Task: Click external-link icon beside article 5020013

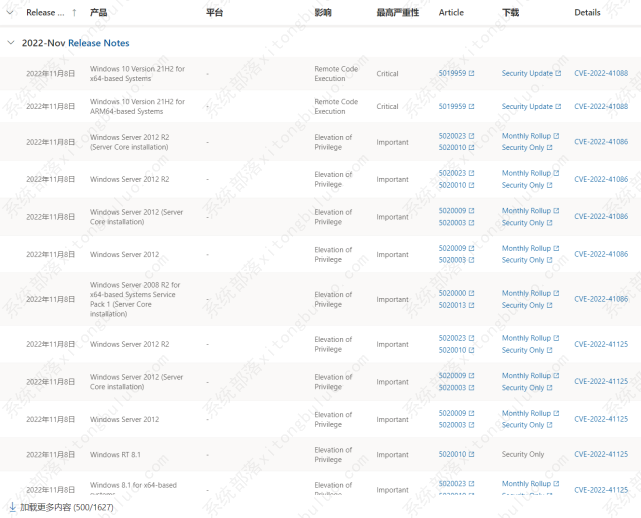Action: pyautogui.click(x=472, y=305)
